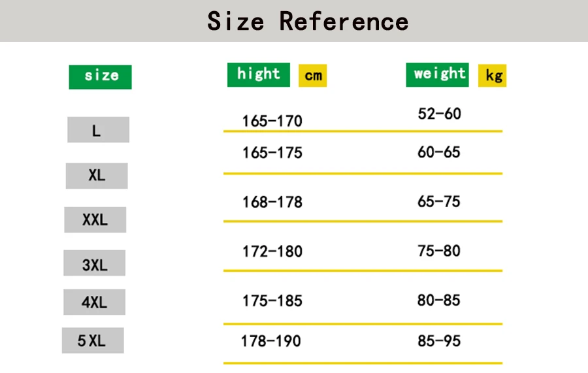
Task: Click weight range 85-95
Action: (x=439, y=341)
